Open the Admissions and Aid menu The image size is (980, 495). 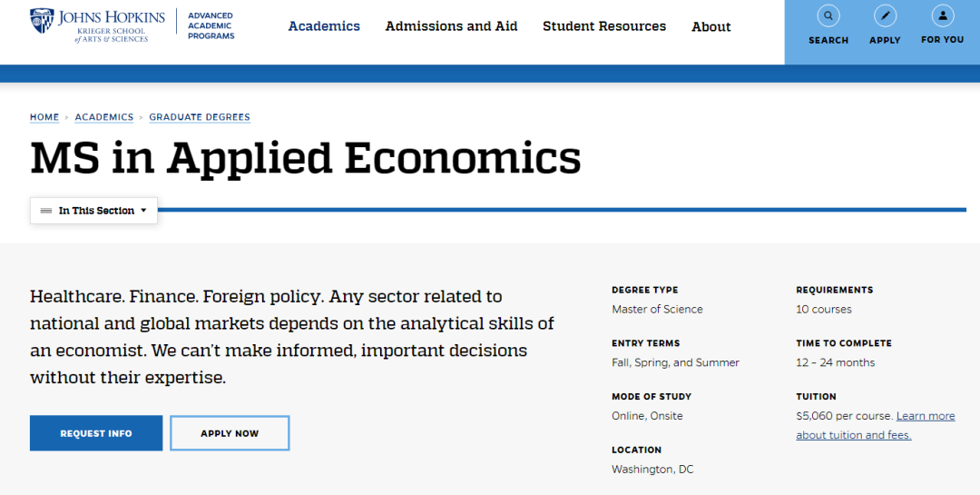[451, 26]
